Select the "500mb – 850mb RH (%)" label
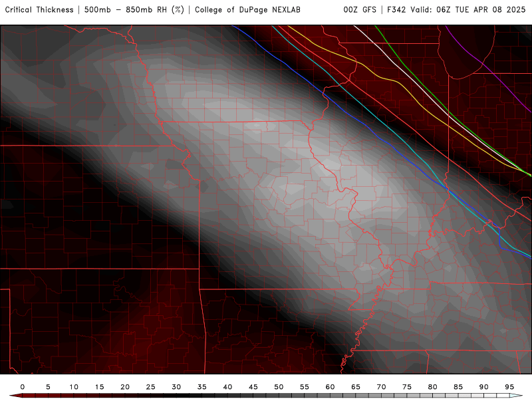This screenshot has width=532, height=399. click(134, 10)
